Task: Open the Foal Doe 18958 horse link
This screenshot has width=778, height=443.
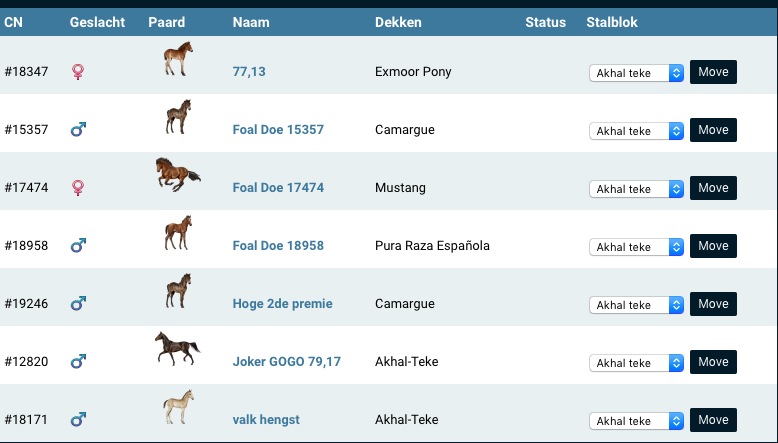Action: point(278,246)
